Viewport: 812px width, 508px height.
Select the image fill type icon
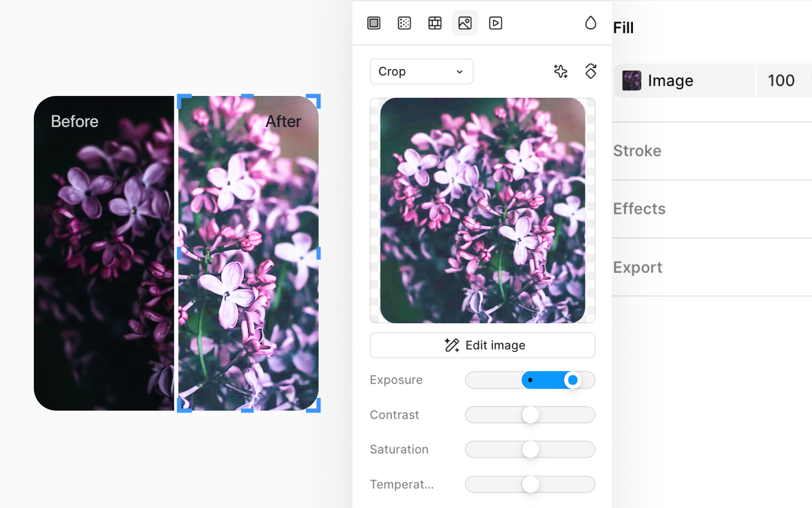pyautogui.click(x=465, y=23)
